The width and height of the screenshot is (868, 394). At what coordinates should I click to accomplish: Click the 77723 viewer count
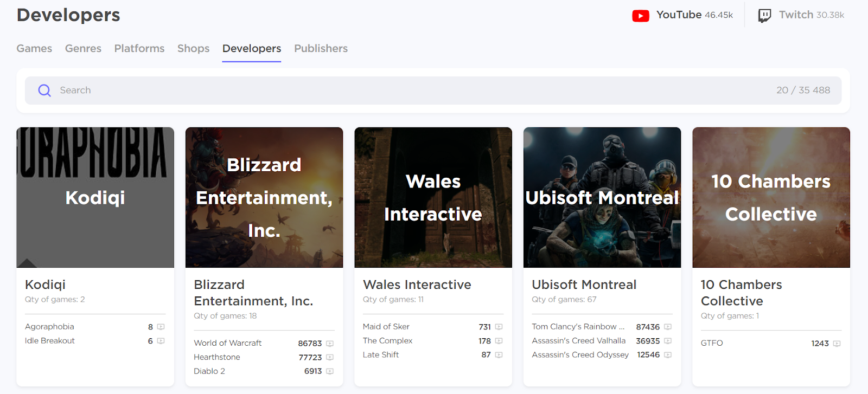[x=310, y=358]
